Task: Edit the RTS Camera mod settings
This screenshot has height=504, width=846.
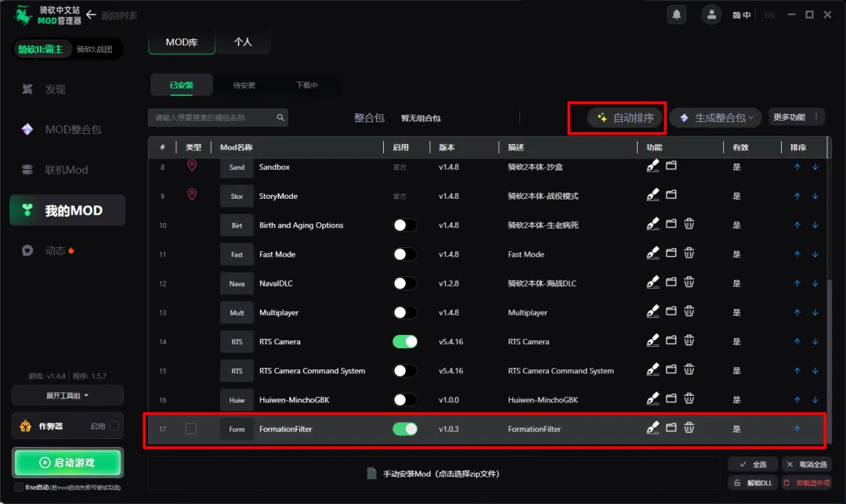Action: click(x=653, y=340)
